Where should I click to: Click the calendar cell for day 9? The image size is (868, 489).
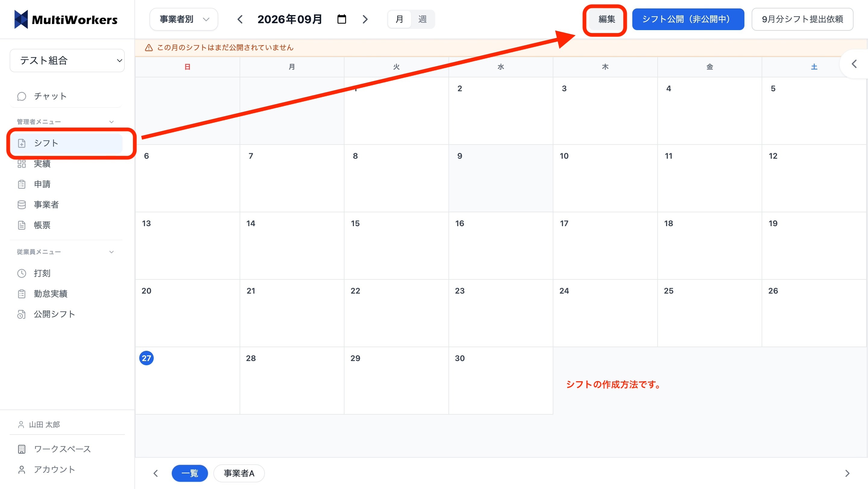501,178
